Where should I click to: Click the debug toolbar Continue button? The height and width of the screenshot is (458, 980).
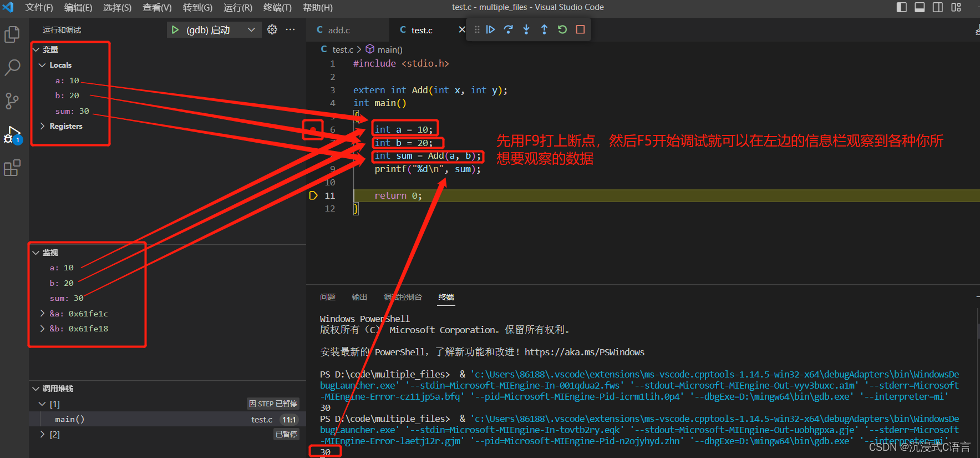point(490,29)
